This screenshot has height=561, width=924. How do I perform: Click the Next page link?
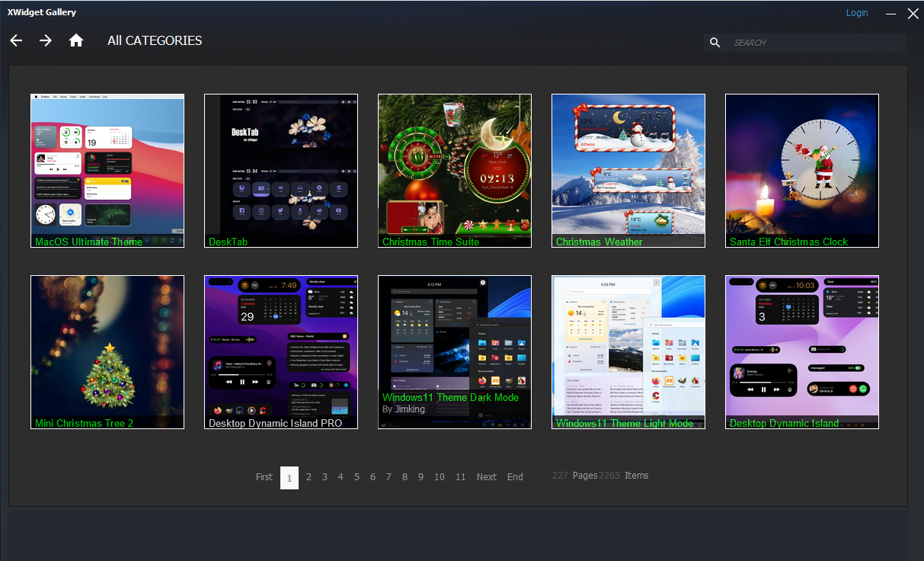[x=487, y=477]
